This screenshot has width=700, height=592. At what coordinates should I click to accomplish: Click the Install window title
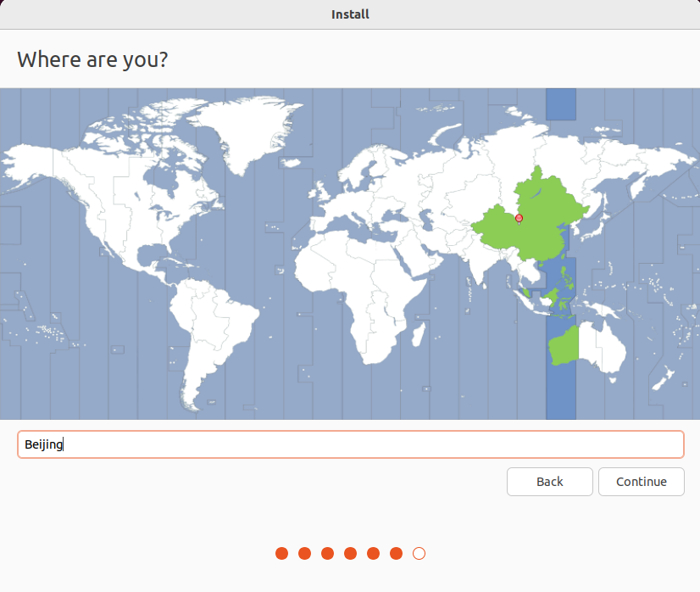(350, 14)
